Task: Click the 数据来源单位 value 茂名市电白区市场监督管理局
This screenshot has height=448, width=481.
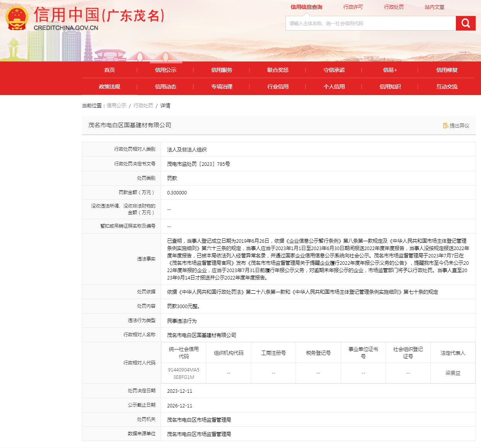Action: pos(199,434)
